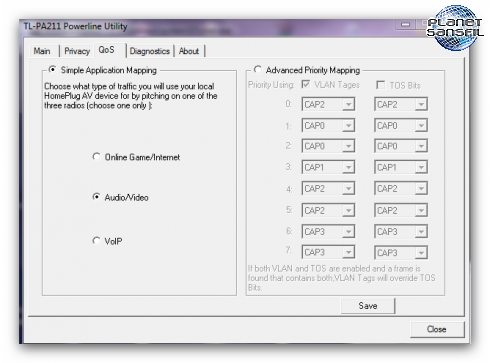Toggle the TOS Bits checkbox
Image resolution: width=490 pixels, height=363 pixels.
coord(380,85)
